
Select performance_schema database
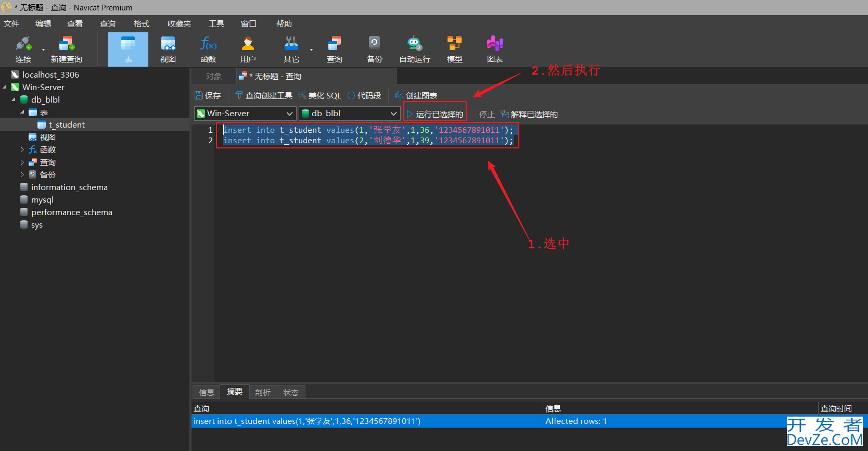(x=72, y=212)
